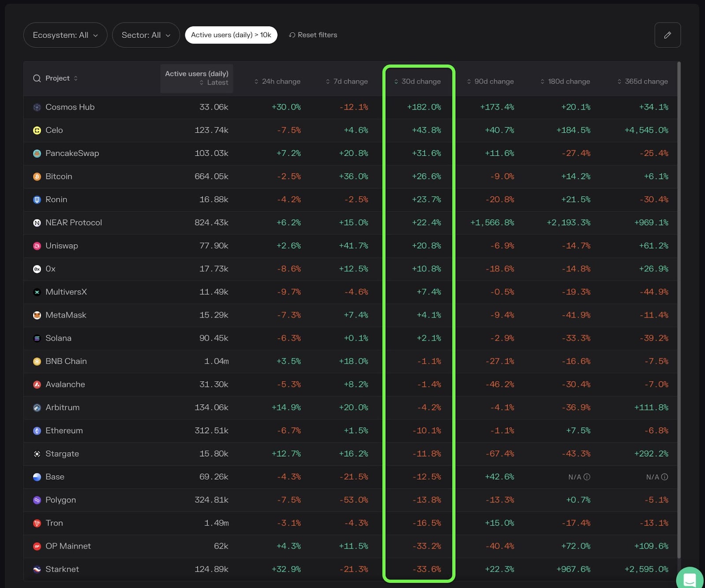Click the Uniswap logo icon
Viewport: 705px width, 588px height.
[x=37, y=246]
